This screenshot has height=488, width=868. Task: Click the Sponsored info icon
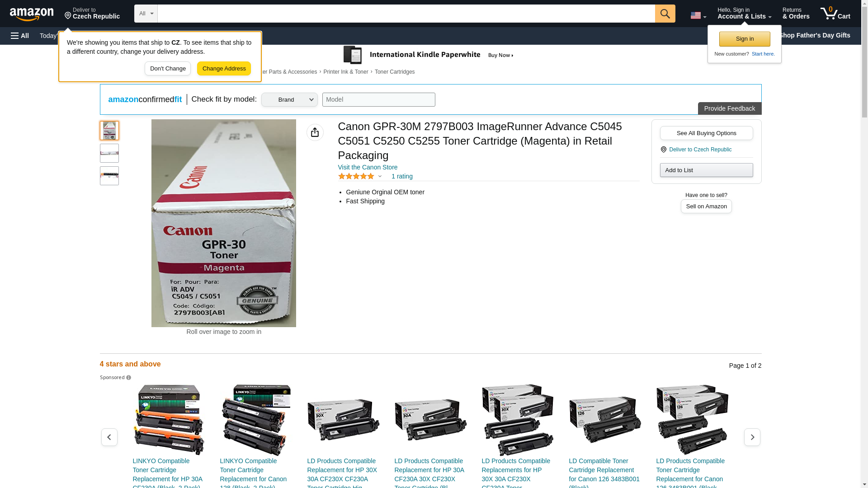(129, 378)
